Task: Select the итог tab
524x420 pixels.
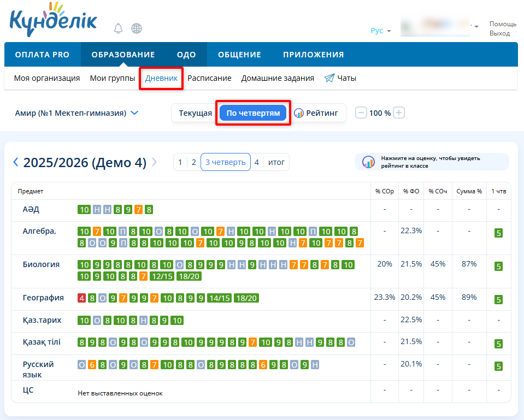Action: (276, 162)
